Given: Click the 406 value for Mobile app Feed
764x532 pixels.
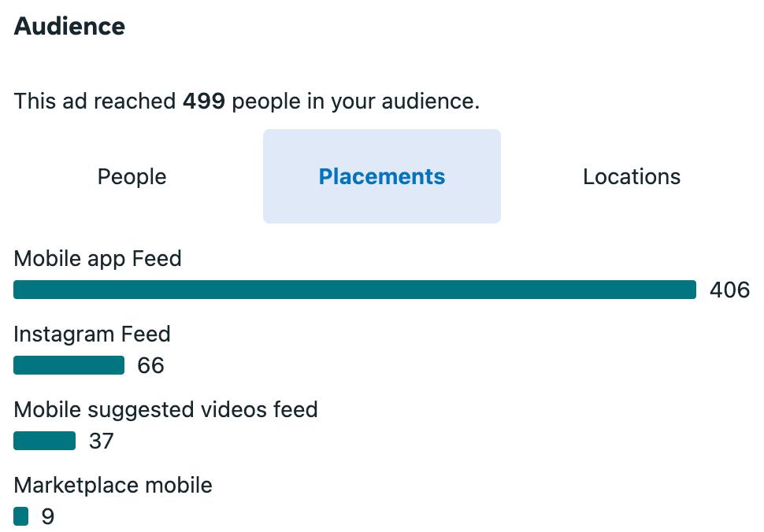Looking at the screenshot, I should [729, 290].
